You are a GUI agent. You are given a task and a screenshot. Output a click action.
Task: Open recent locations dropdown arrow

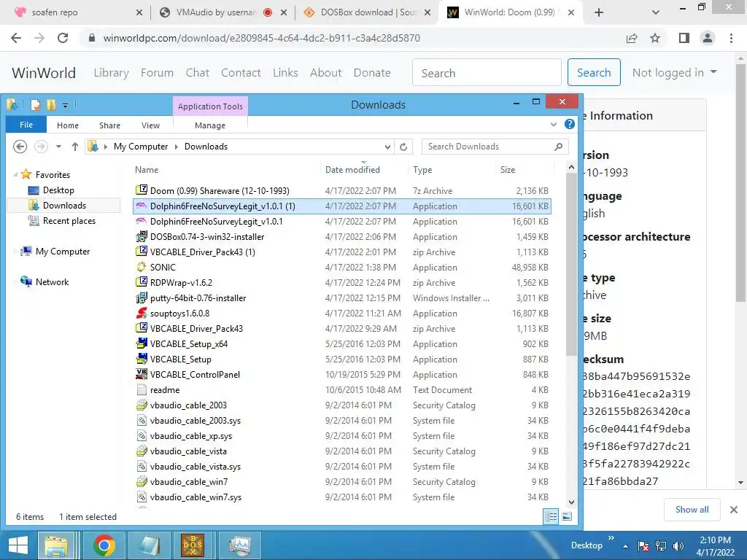(58, 147)
